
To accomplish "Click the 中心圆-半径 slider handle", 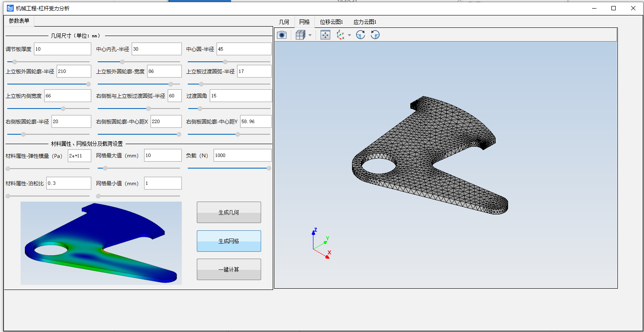I will [x=226, y=62].
